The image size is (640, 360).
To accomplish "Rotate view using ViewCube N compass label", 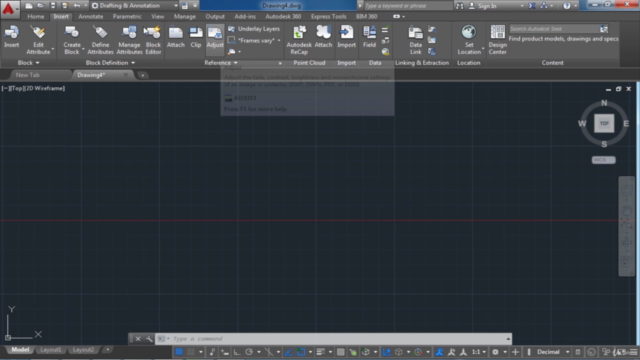I will pyautogui.click(x=604, y=103).
